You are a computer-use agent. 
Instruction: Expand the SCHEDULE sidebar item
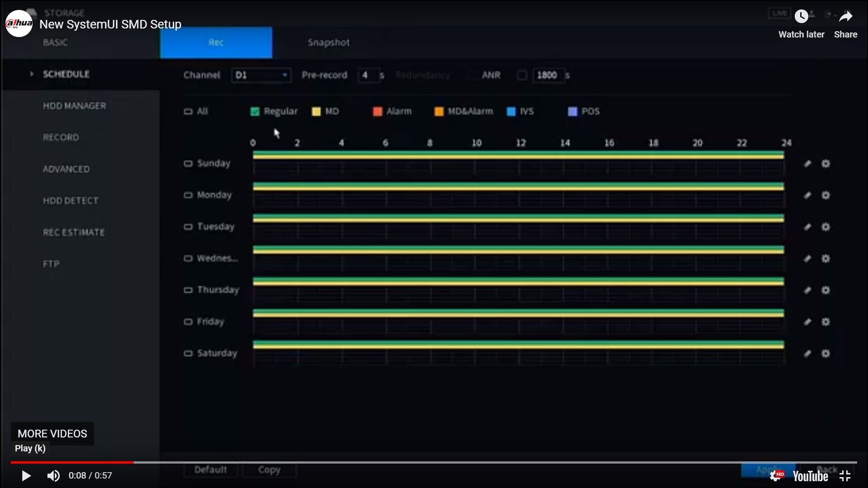(66, 74)
